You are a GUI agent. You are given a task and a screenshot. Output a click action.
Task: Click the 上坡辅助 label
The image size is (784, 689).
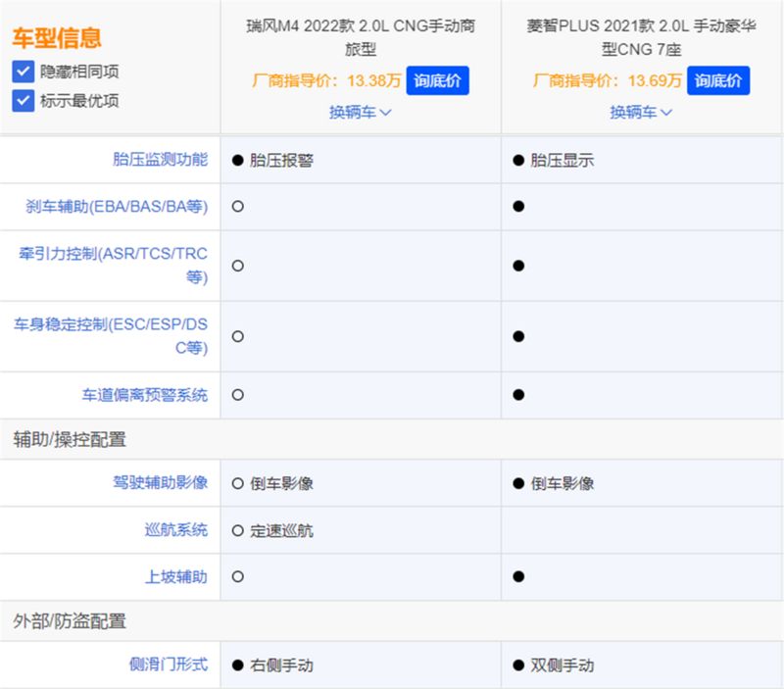click(x=176, y=577)
